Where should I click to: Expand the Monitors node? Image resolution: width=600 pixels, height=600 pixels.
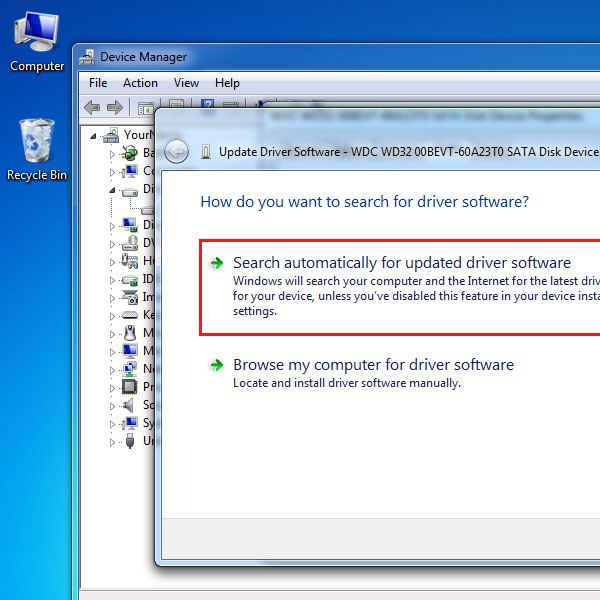[112, 352]
